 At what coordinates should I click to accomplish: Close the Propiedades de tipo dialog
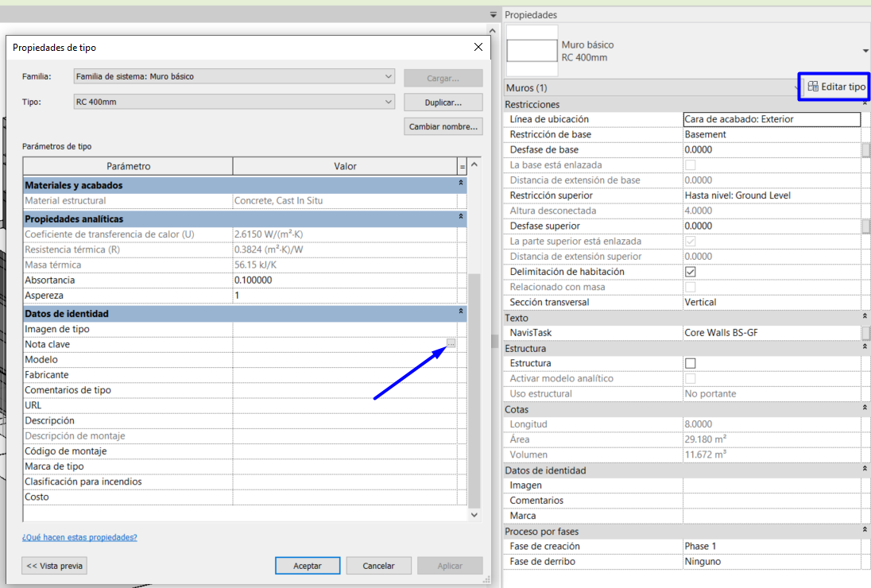pos(478,47)
